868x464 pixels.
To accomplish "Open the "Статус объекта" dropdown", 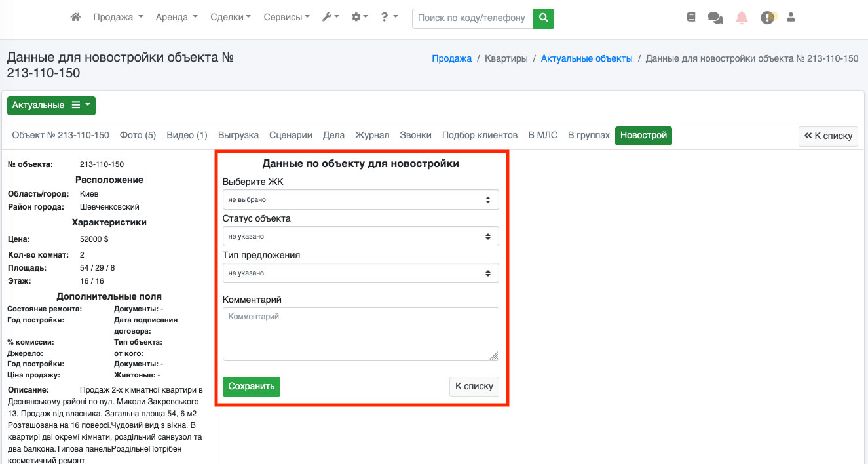I will (x=360, y=236).
